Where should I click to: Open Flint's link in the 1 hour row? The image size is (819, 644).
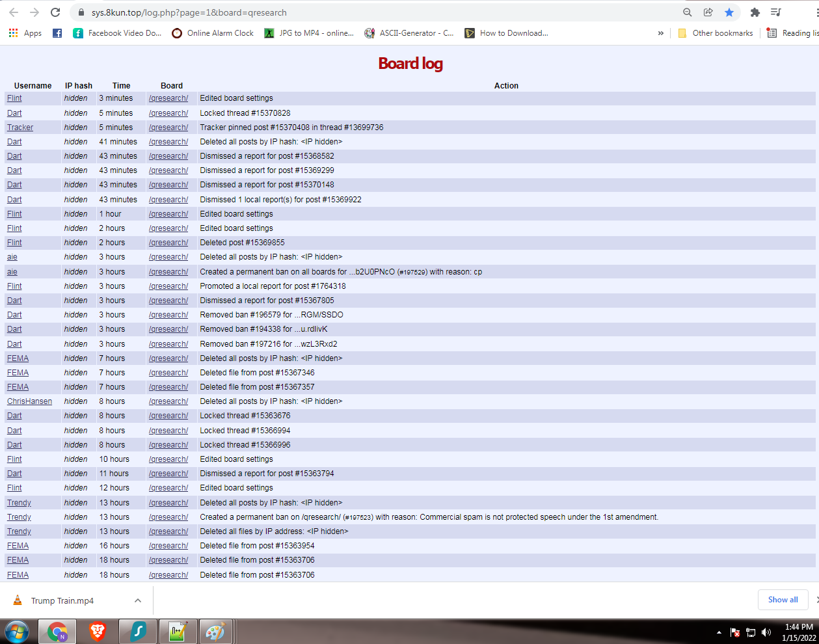coord(14,214)
